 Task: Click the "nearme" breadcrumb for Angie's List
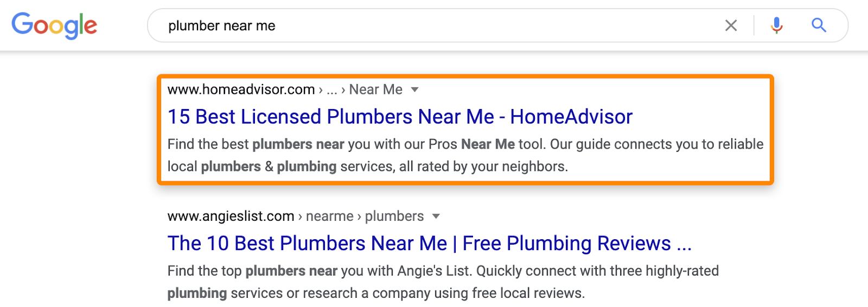(x=329, y=216)
